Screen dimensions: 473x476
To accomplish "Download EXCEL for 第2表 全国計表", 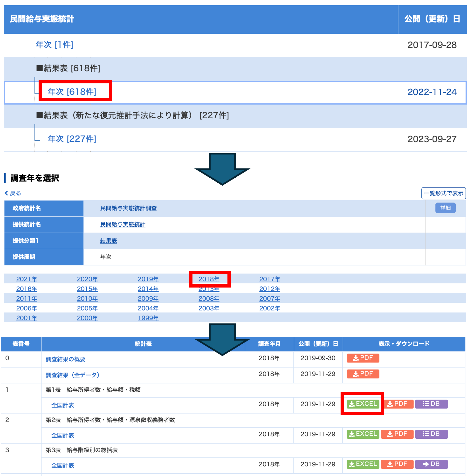I will click(363, 434).
